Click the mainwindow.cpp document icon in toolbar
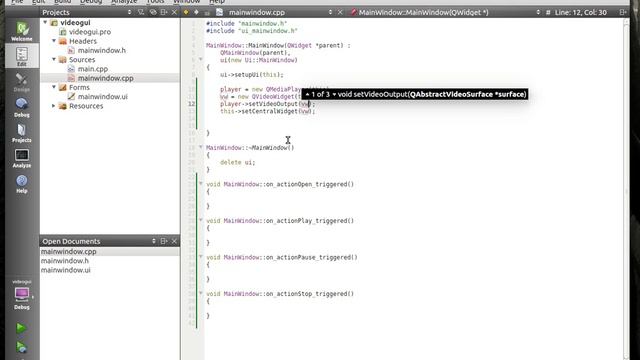The image size is (640, 360). point(220,12)
